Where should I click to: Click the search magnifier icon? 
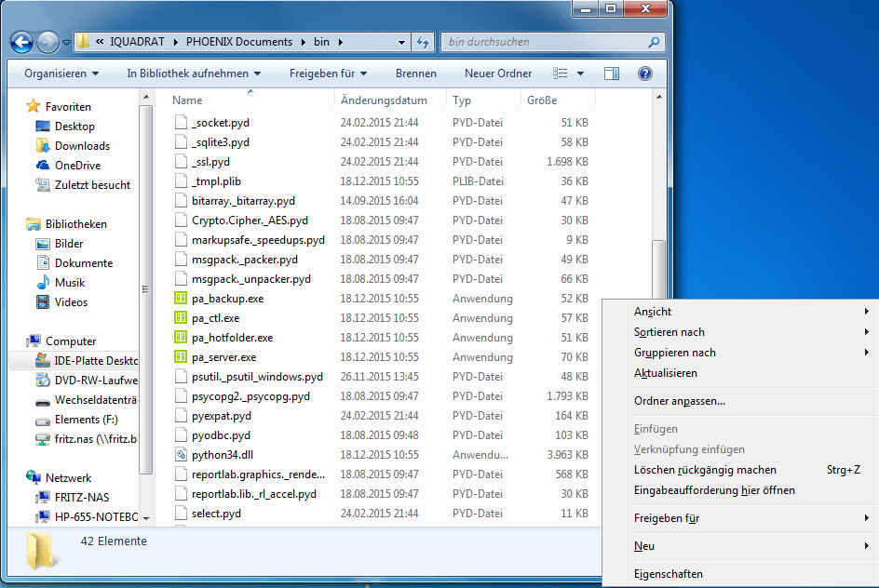point(654,42)
